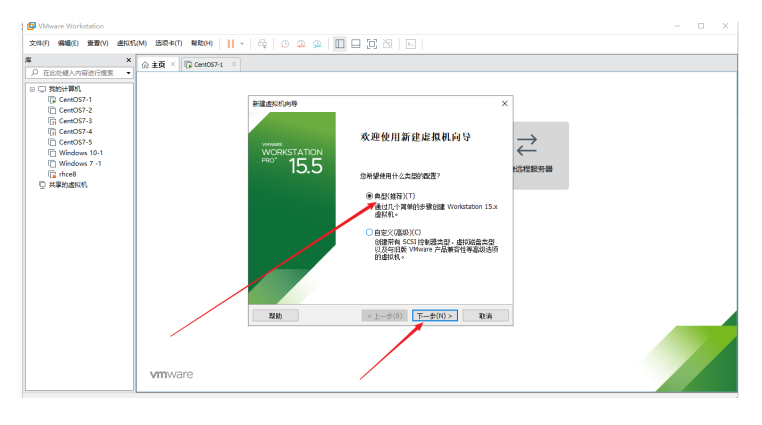The width and height of the screenshot is (762, 425).
Task: Toggle the show library sidebar icon
Action: tap(340, 44)
